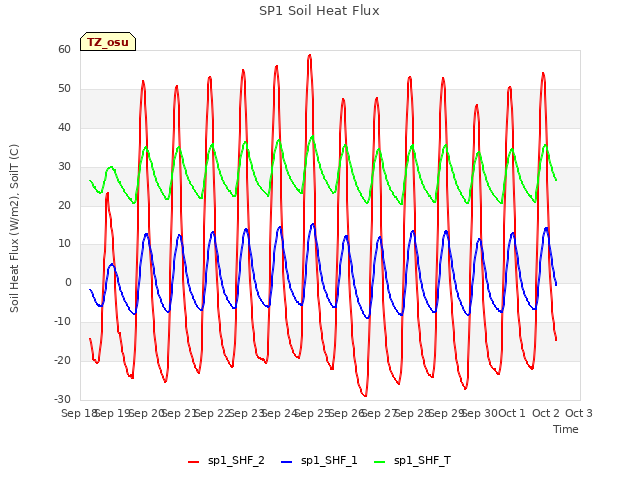Screen dimensions: 640x480
Task: Click the y-axis tick label -20
Action: (x=62, y=360)
